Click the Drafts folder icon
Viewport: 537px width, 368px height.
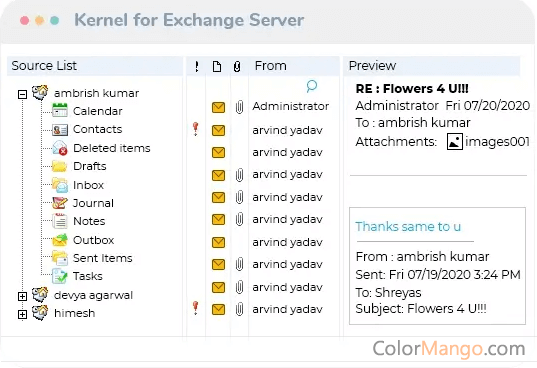pyautogui.click(x=60, y=166)
